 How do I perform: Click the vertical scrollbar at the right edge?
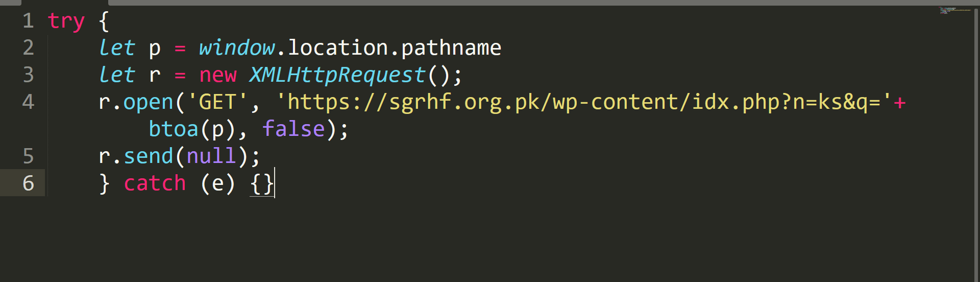point(976,143)
